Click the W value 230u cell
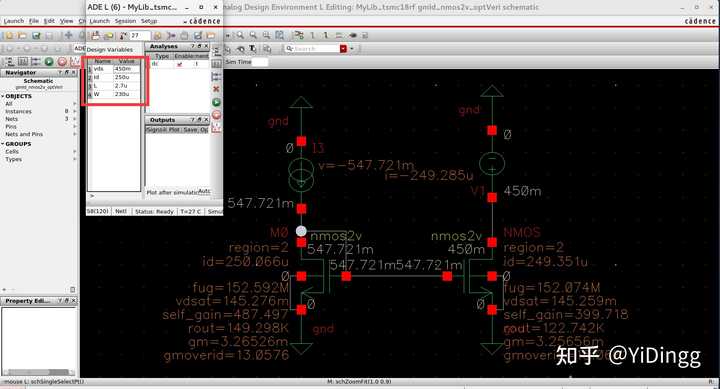This screenshot has height=389, width=720. tap(127, 94)
